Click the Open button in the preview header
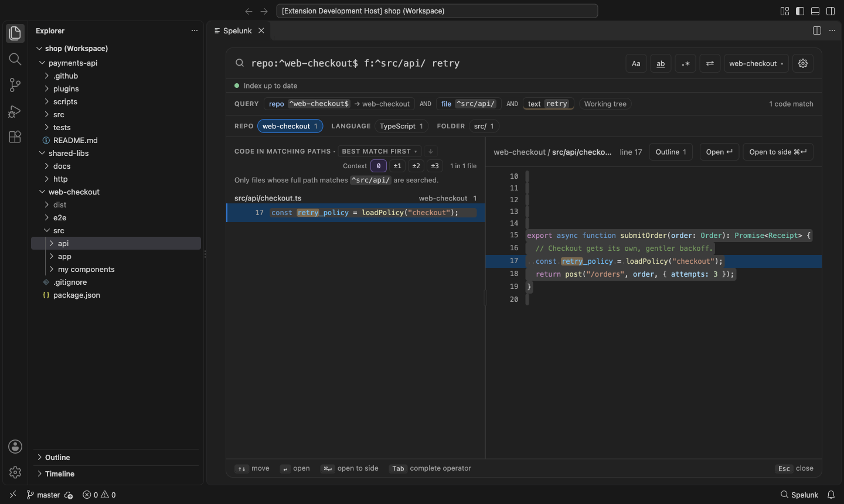Screen dimensions: 844x504 coord(719,152)
